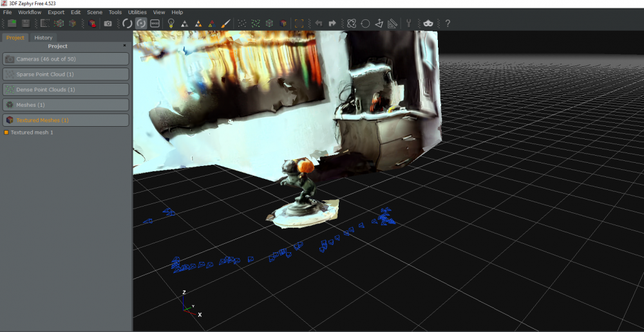Expand Cameras (46 out of 50) section
644x332 pixels.
66,59
